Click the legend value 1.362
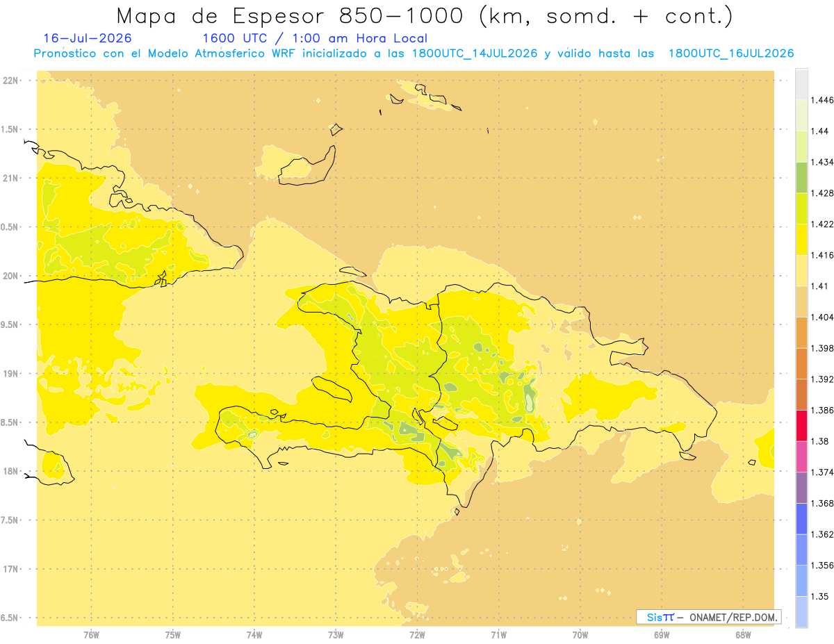Viewport: 834px width, 644px height. coord(823,534)
